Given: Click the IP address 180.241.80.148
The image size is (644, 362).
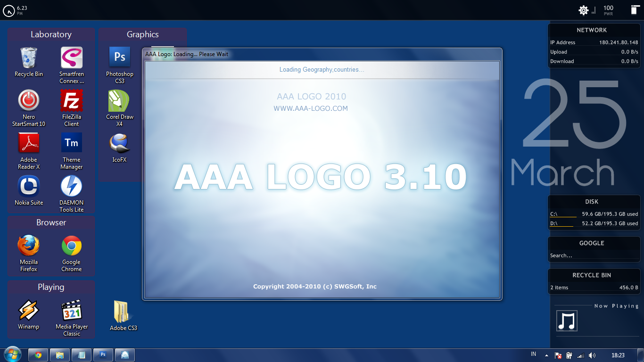Looking at the screenshot, I should tap(619, 42).
